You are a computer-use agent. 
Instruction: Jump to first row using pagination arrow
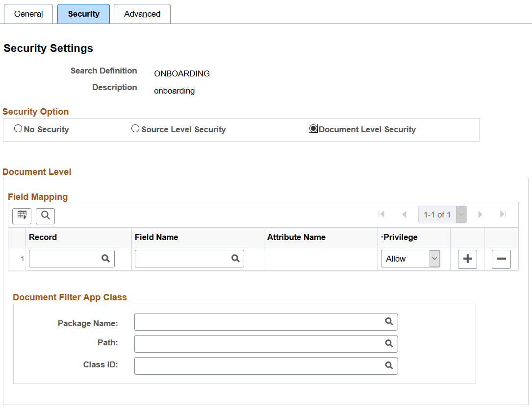[381, 214]
